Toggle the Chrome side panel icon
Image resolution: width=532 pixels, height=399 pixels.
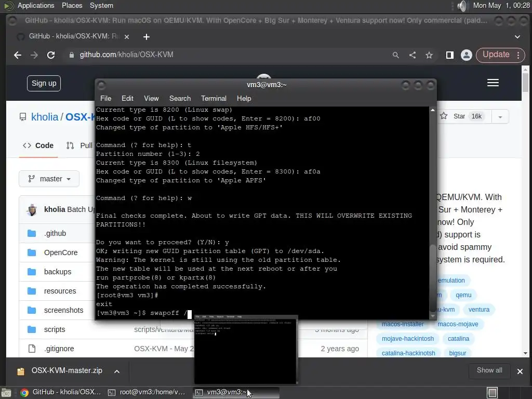pyautogui.click(x=449, y=55)
